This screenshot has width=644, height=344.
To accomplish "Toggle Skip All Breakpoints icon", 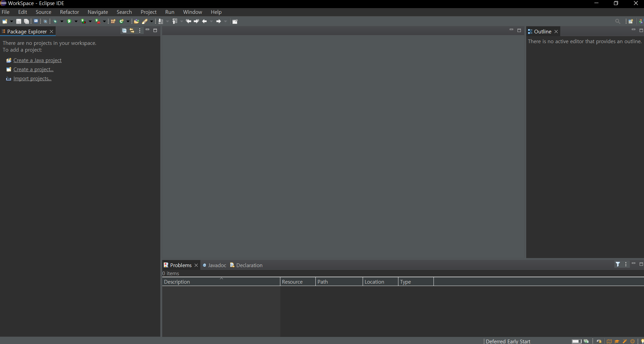I will 45,21.
